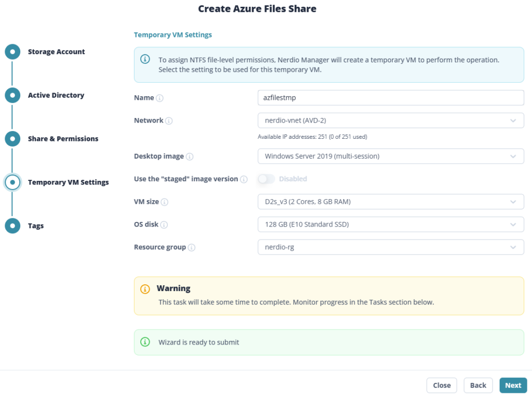
Task: Go to Active Directory step label
Action: coord(56,95)
